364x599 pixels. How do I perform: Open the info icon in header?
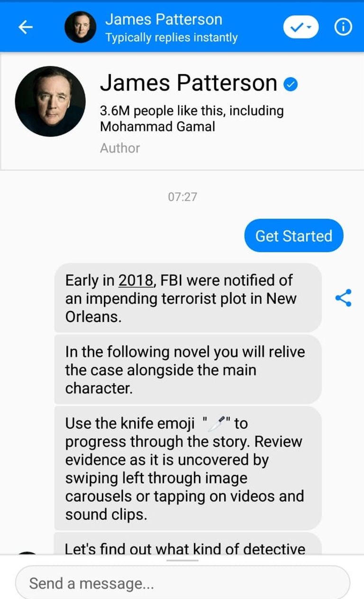[x=343, y=28]
